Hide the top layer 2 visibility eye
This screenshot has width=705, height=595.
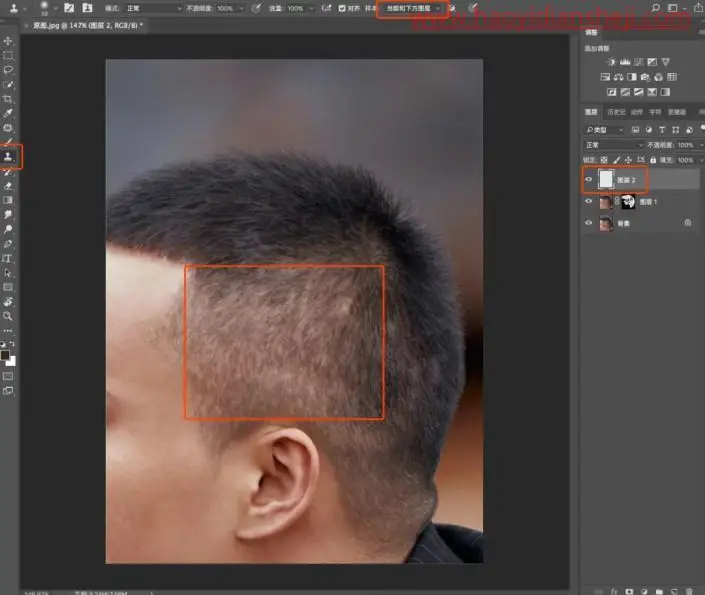pos(589,179)
